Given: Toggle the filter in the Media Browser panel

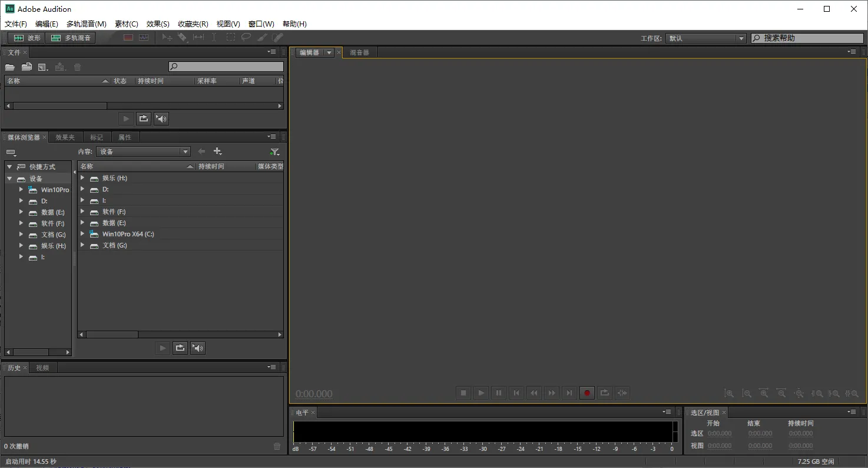Looking at the screenshot, I should (x=274, y=151).
